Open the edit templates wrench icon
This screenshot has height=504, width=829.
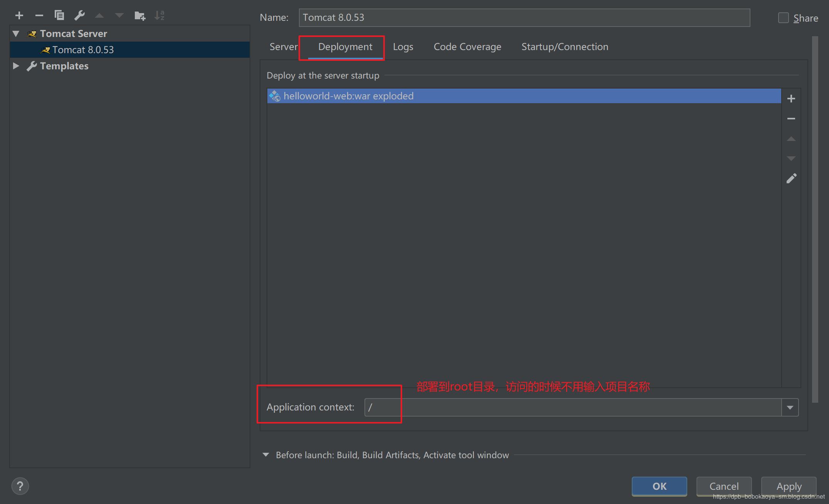click(79, 15)
